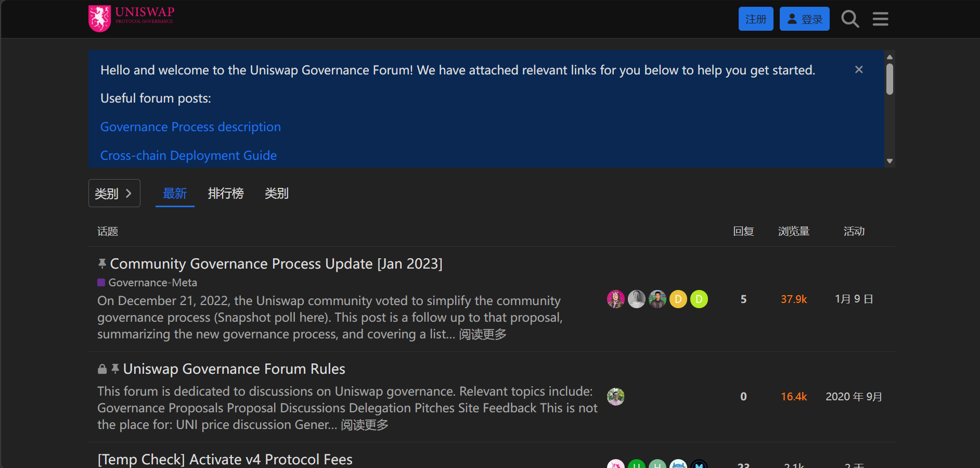
Task: Open activity date 1月 9 日
Action: [x=854, y=299]
